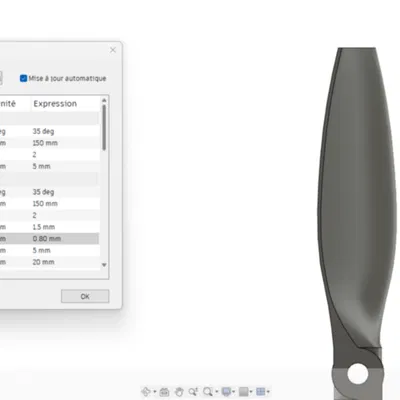Expand the Grid and Snaps dropdown arrow
Viewport: 400px width, 400px height.
[251, 392]
